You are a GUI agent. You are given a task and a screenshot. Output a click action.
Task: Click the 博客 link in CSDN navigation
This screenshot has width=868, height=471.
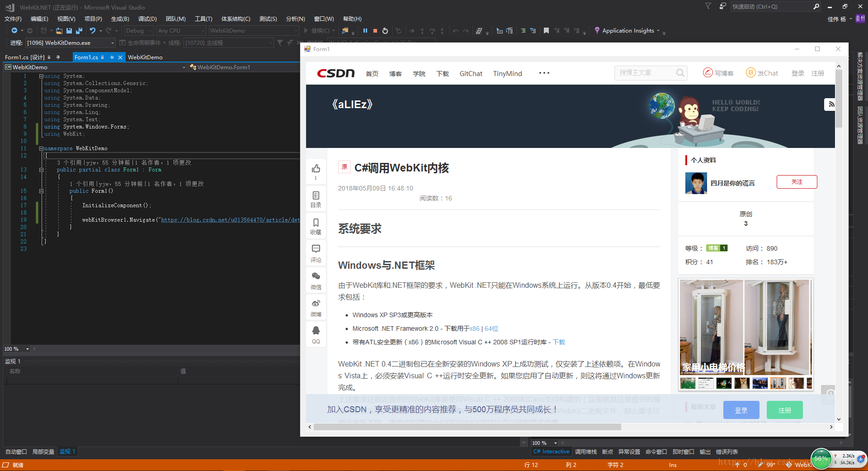tap(396, 73)
